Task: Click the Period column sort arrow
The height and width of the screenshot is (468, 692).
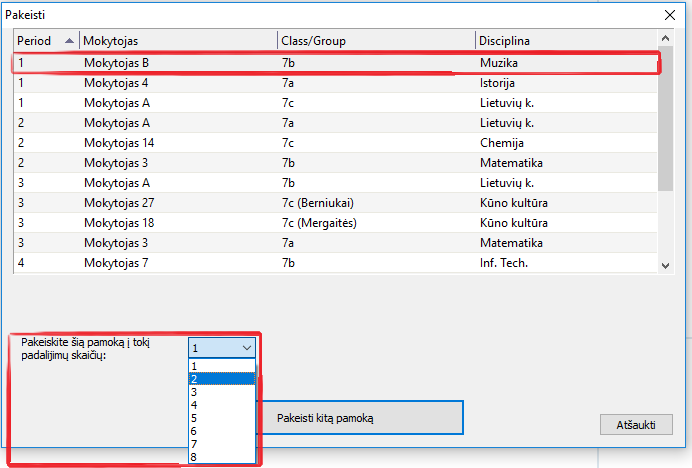Action: click(x=69, y=40)
